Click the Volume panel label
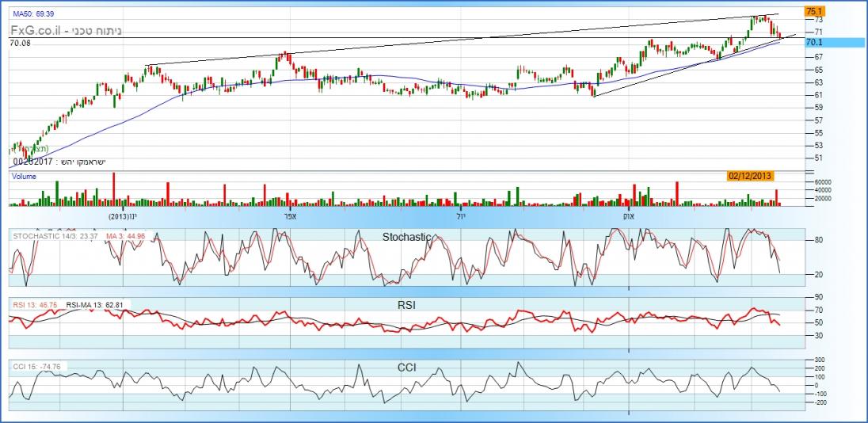Viewport: 868px width, 423px height. point(24,177)
